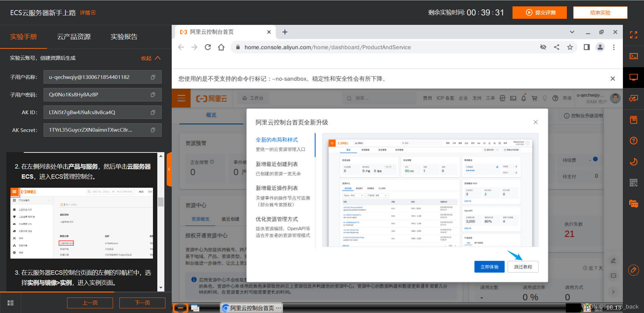Open Chrome three-dot menu

tap(614, 47)
